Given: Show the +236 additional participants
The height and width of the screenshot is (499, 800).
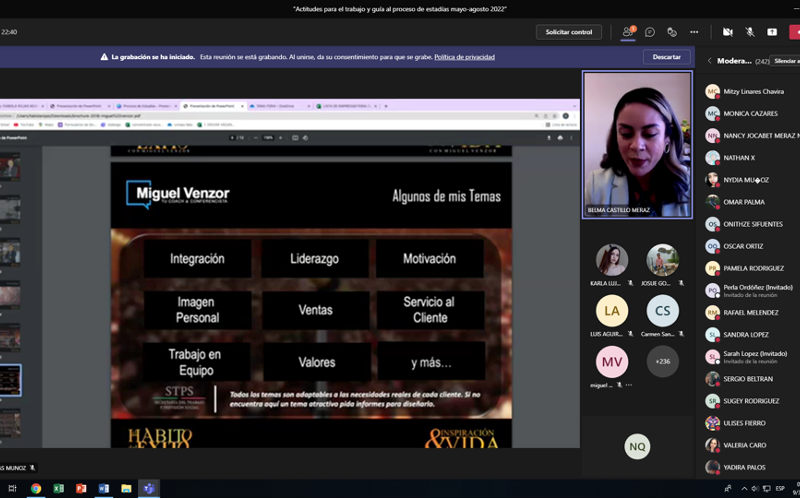Looking at the screenshot, I should [662, 361].
